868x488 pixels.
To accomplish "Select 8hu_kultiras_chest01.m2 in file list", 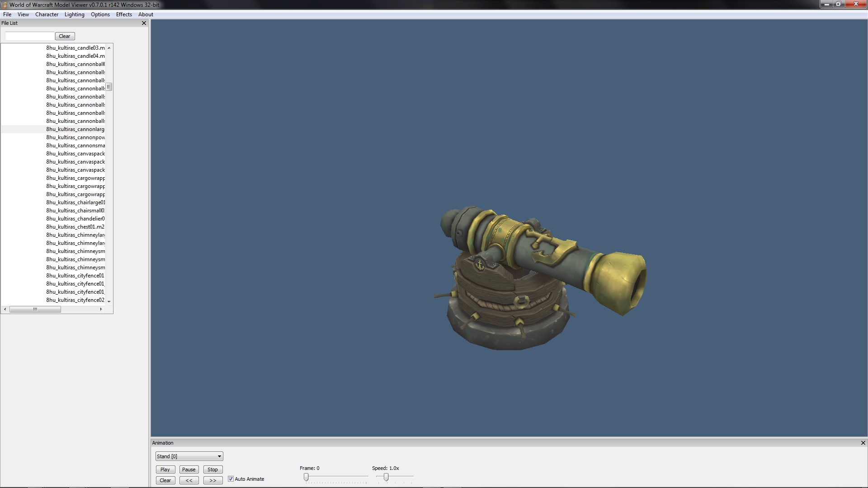I will pos(75,227).
